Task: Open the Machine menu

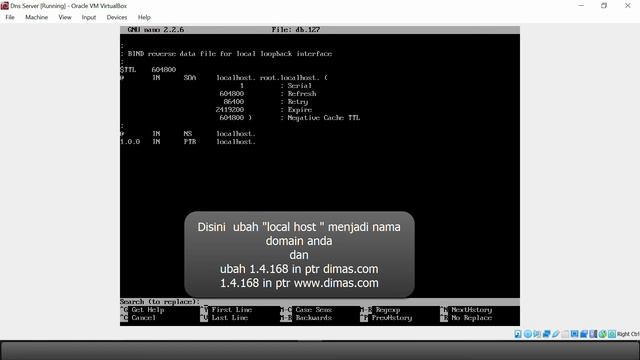Action: click(x=36, y=17)
